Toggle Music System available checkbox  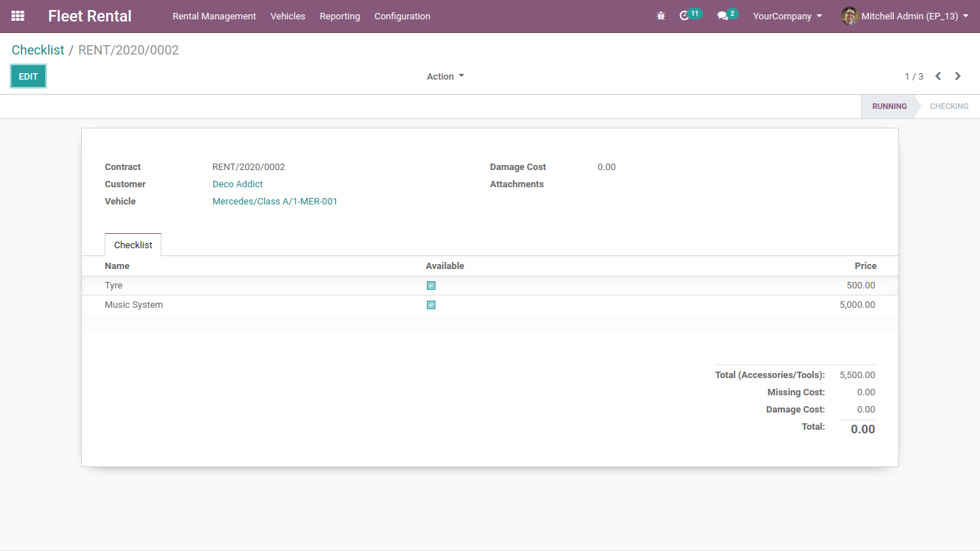click(x=431, y=305)
